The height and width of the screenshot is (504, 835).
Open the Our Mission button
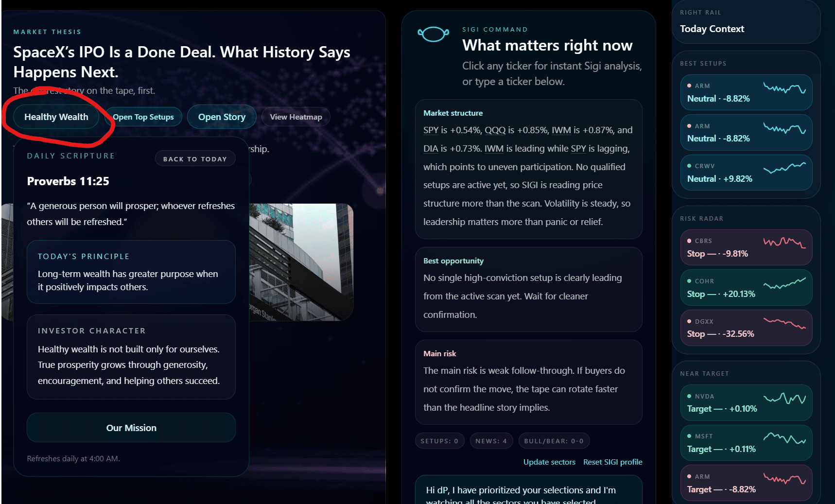pyautogui.click(x=131, y=428)
